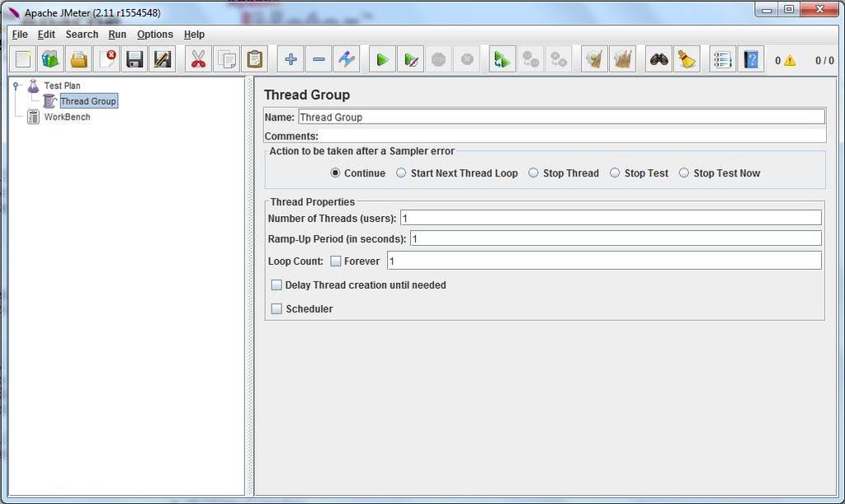
Task: Open Search with the binoculars icon
Action: [x=659, y=59]
